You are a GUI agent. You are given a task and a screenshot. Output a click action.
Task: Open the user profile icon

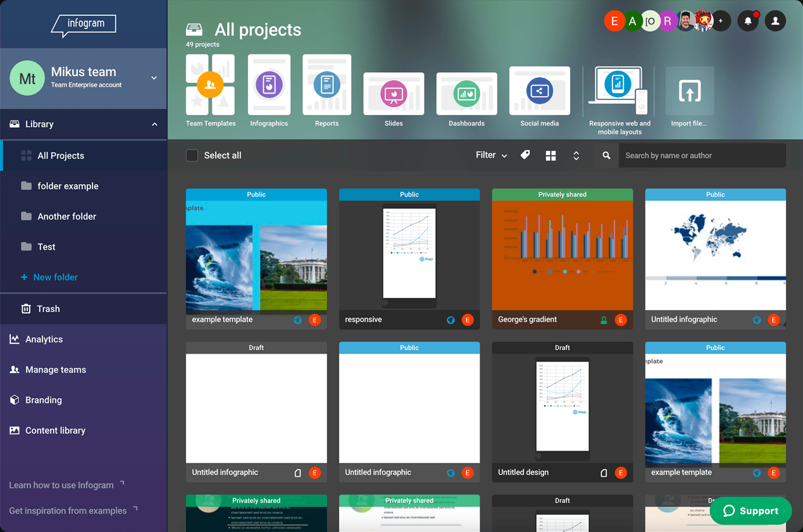click(x=775, y=21)
